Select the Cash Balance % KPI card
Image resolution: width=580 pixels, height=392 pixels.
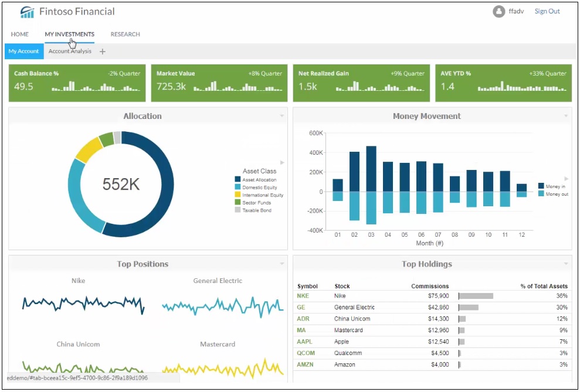(x=77, y=83)
